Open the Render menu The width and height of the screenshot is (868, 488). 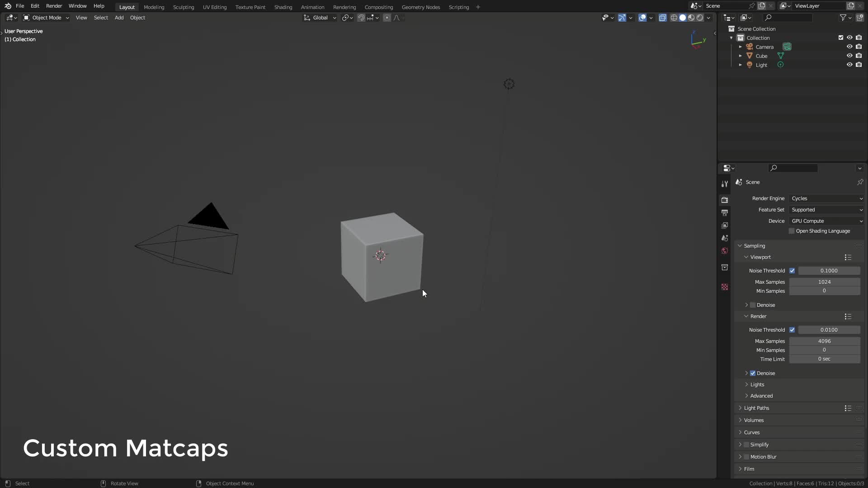coord(54,6)
